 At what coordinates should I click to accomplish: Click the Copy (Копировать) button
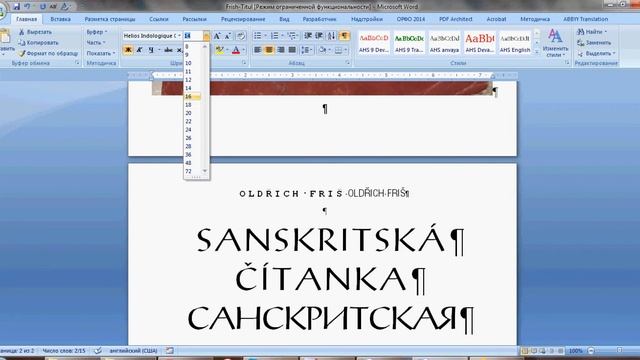tap(38, 42)
